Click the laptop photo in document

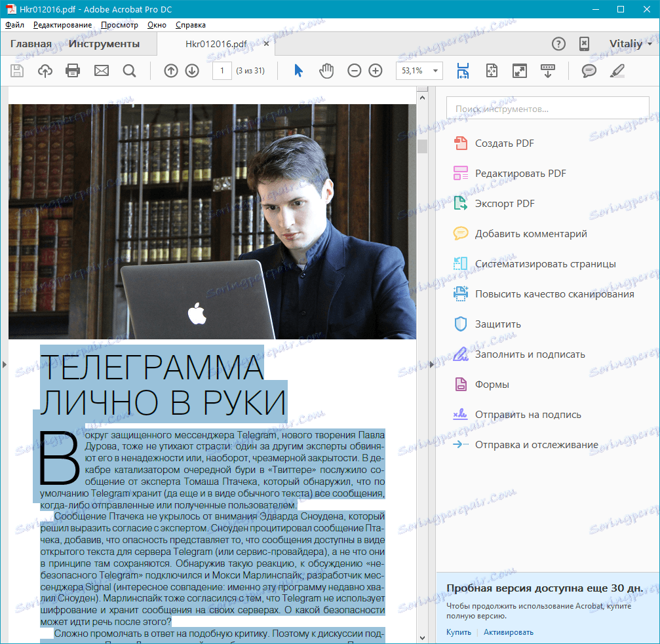pos(212,221)
